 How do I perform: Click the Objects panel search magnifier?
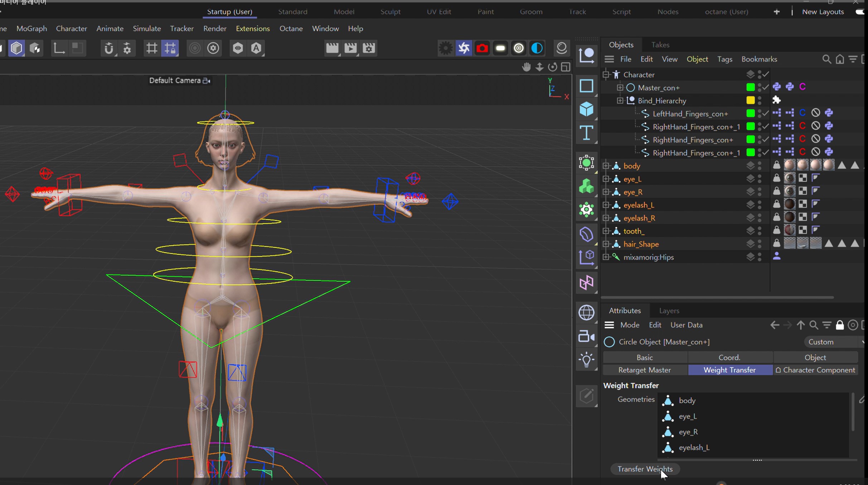point(826,59)
